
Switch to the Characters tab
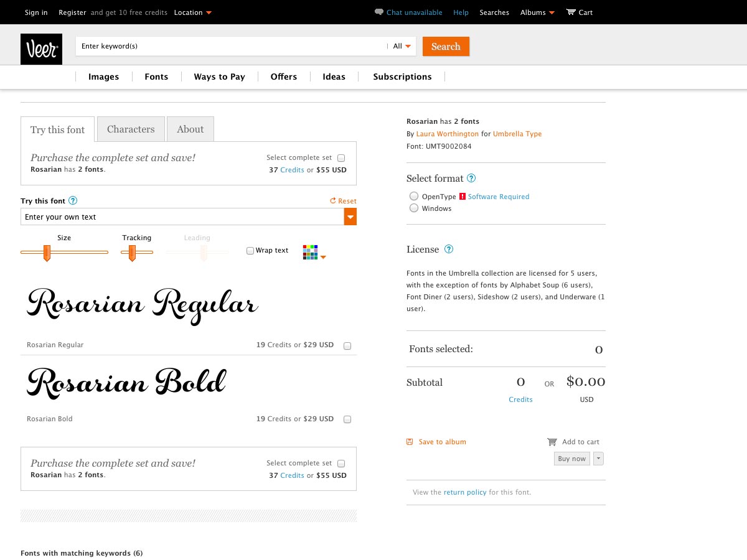pos(131,129)
